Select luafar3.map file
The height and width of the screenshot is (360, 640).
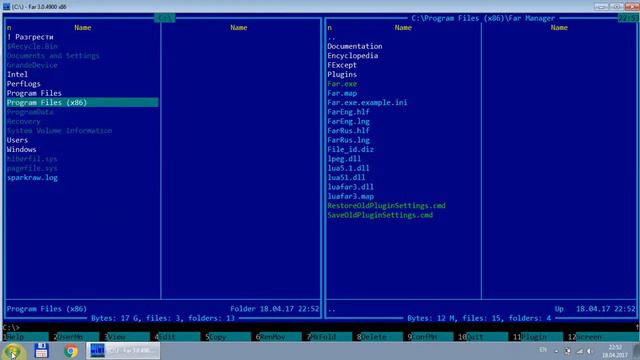(x=351, y=197)
